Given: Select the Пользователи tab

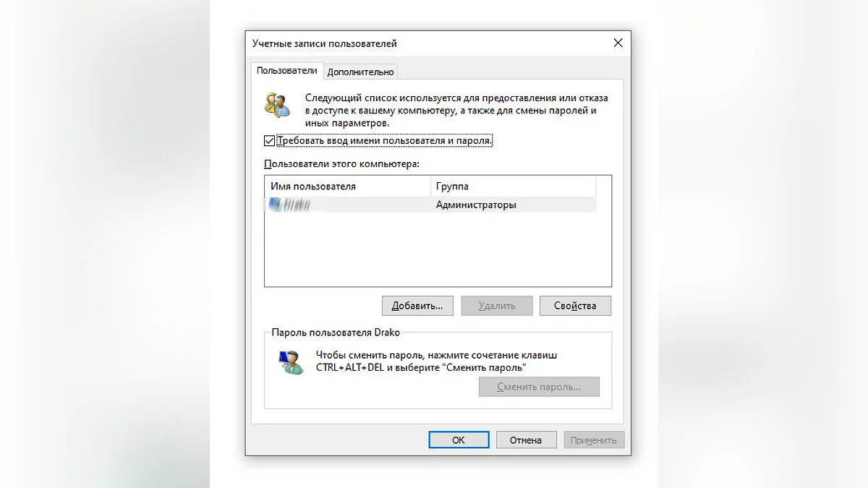Looking at the screenshot, I should click(x=286, y=70).
